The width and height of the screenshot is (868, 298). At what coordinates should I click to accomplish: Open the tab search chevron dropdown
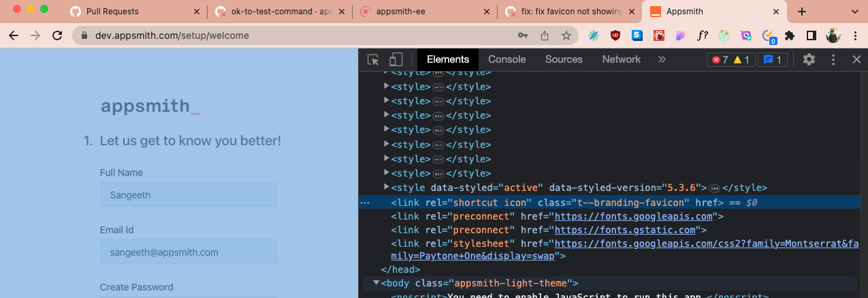pyautogui.click(x=854, y=12)
